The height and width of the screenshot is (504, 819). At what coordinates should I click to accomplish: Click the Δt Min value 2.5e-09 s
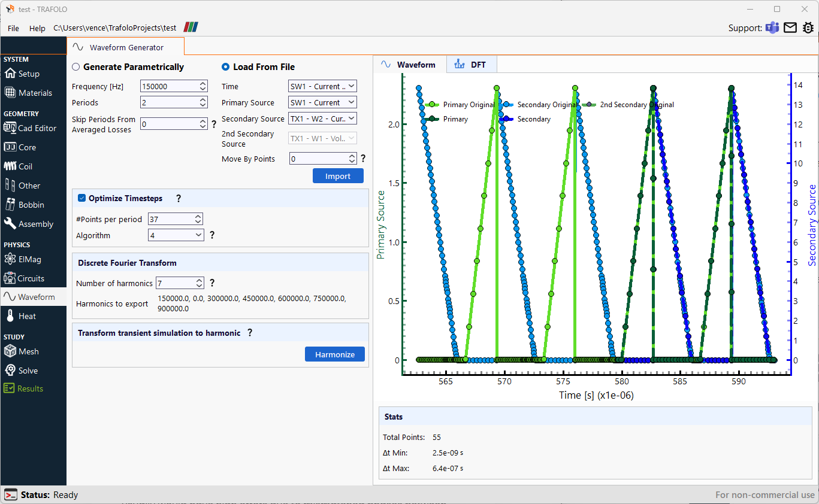pyautogui.click(x=448, y=453)
